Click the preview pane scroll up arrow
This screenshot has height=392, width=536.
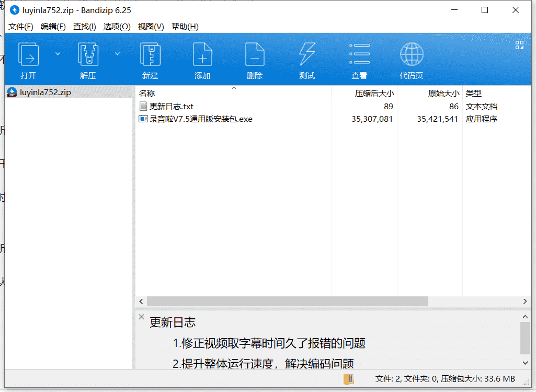point(525,317)
